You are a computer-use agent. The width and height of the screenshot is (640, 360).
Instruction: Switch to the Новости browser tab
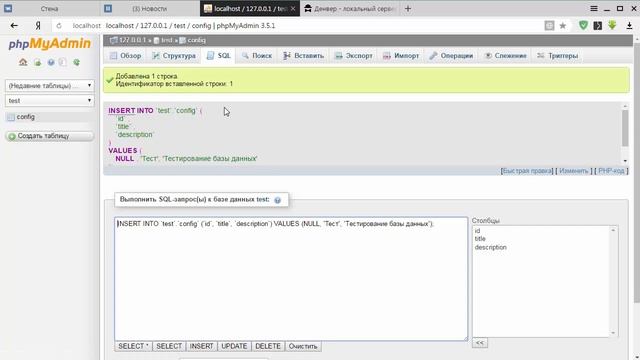point(149,9)
